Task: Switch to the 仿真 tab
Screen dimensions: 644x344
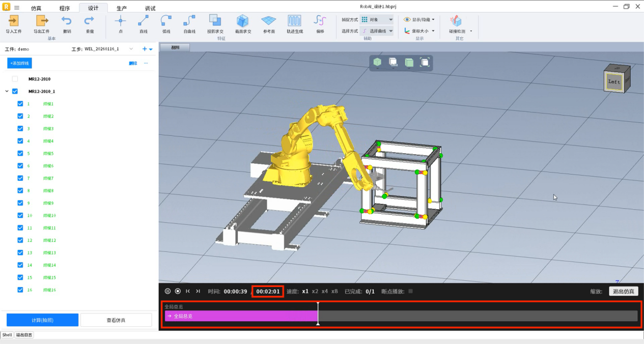Action: 36,8
